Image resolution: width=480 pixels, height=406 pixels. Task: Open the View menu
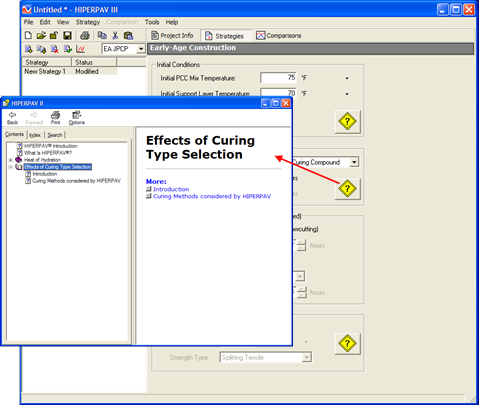(63, 22)
